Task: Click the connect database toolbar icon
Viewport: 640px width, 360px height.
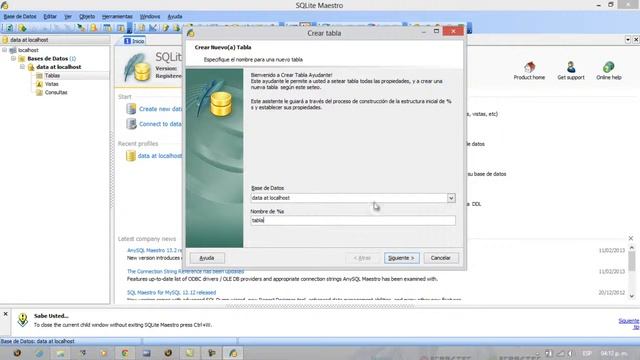Action: pyautogui.click(x=81, y=28)
